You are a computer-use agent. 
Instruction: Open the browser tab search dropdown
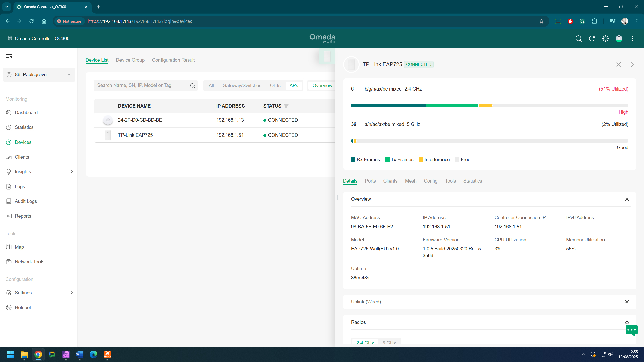click(7, 7)
